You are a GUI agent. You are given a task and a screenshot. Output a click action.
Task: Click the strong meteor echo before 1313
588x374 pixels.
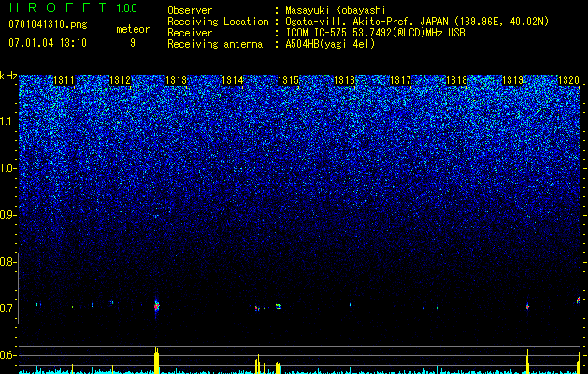(157, 306)
